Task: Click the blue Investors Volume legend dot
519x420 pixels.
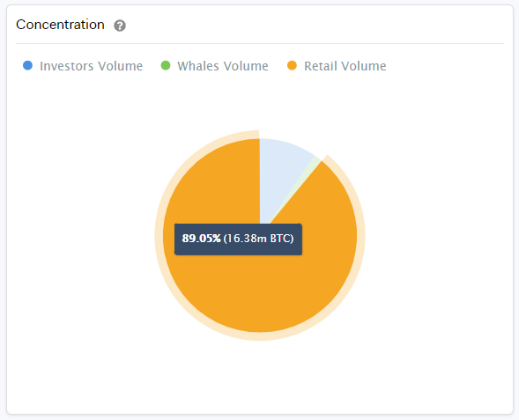Action: [28, 65]
